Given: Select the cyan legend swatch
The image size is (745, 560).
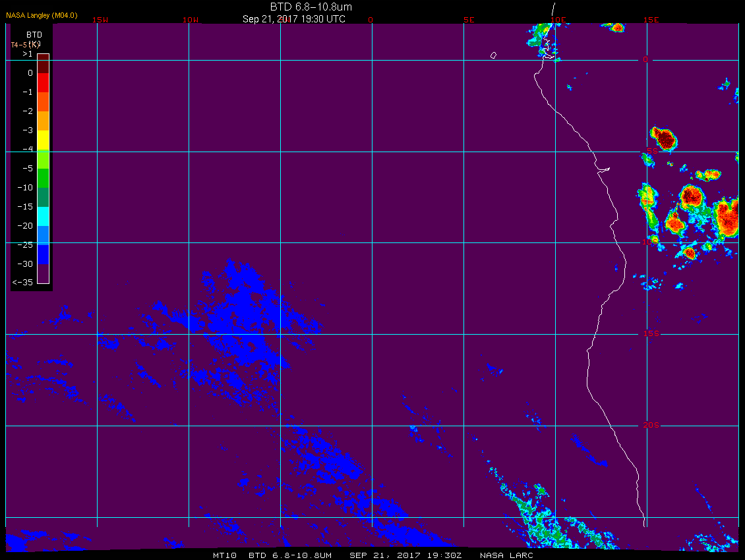Looking at the screenshot, I should pyautogui.click(x=44, y=216).
